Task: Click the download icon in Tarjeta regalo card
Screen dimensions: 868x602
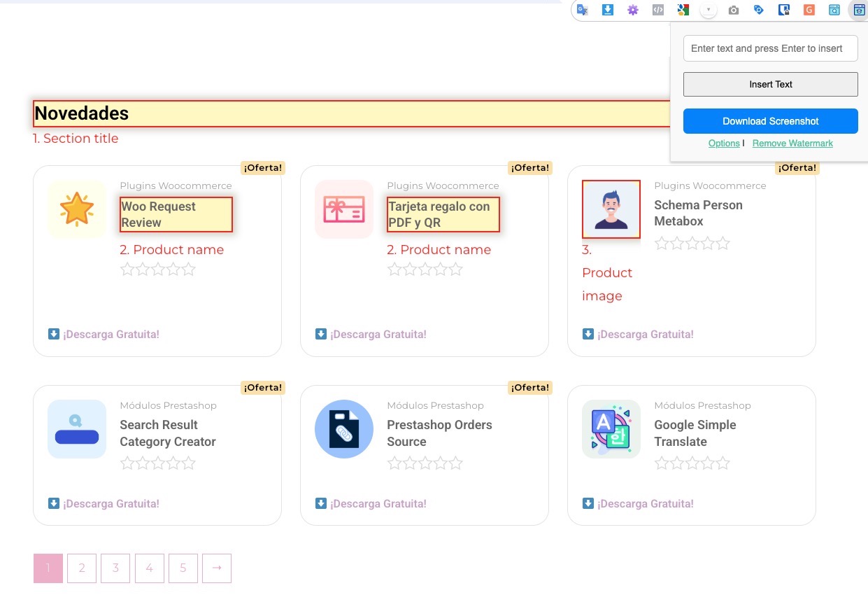Action: pos(321,334)
